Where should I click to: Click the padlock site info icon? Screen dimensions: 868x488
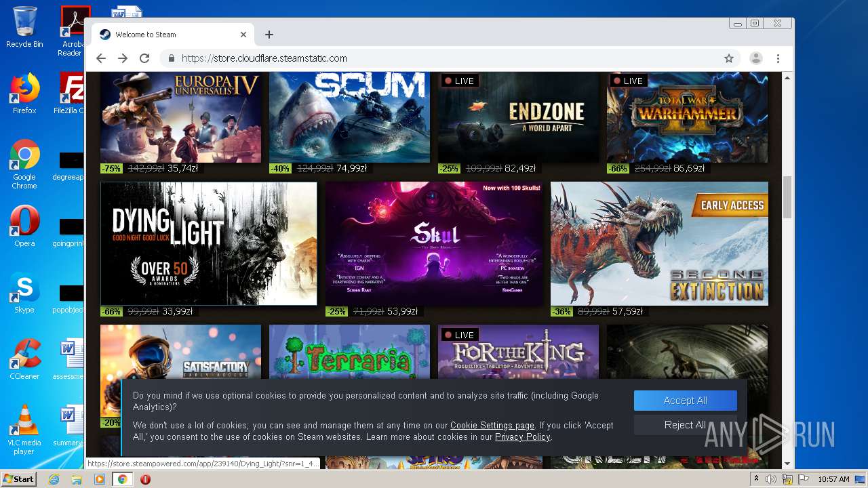tap(172, 58)
